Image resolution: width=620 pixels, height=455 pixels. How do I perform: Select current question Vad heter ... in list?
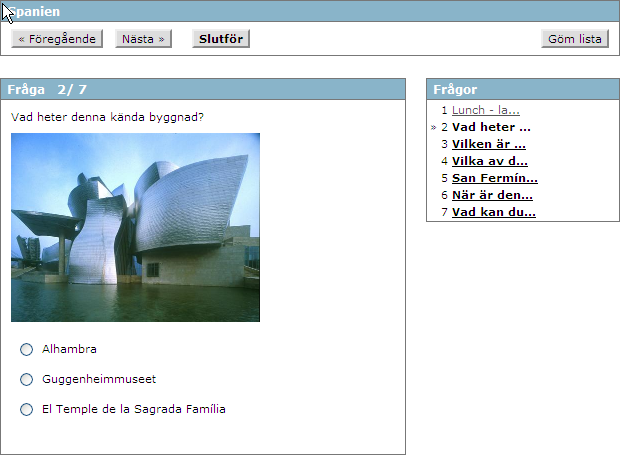click(x=491, y=127)
